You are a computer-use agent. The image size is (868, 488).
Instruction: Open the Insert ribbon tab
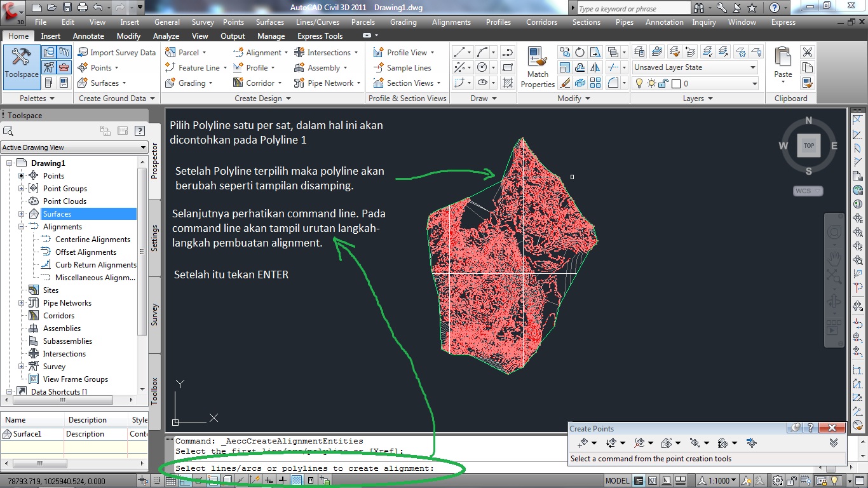point(51,36)
